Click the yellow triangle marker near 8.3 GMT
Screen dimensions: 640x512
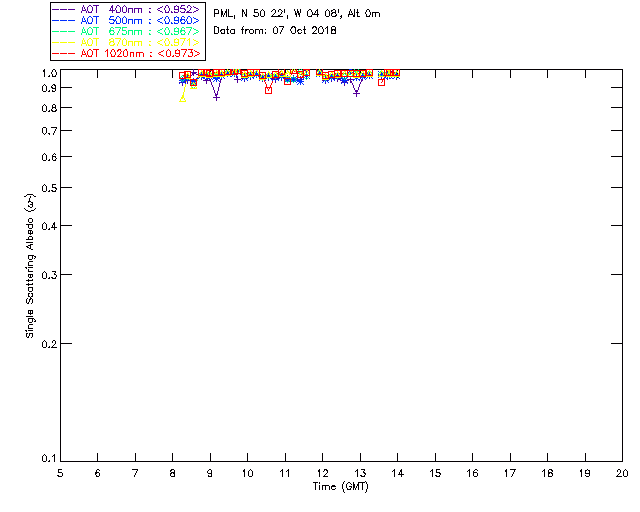[183, 98]
